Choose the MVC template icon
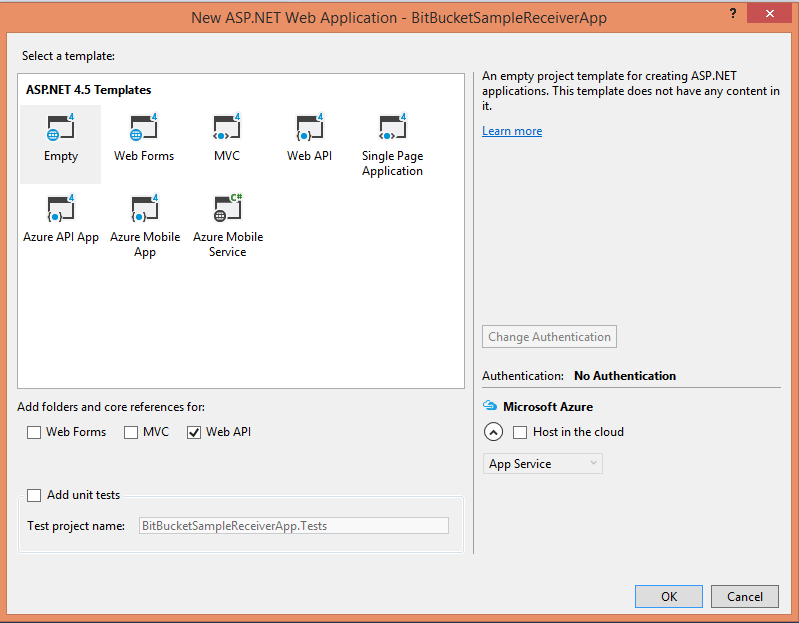 point(227,127)
